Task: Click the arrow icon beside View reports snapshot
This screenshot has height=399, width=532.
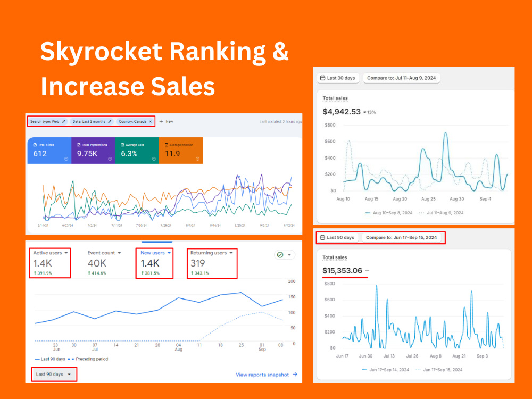Action: 295,375
